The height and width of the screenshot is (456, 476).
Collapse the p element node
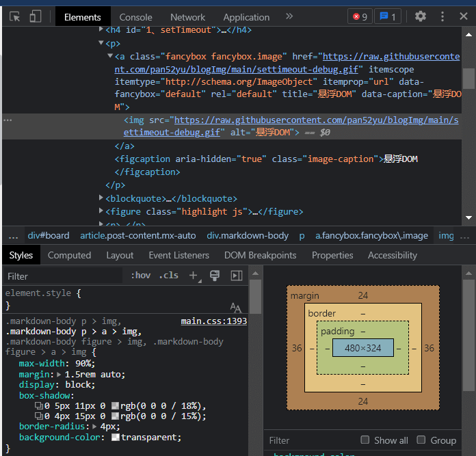tap(101, 43)
